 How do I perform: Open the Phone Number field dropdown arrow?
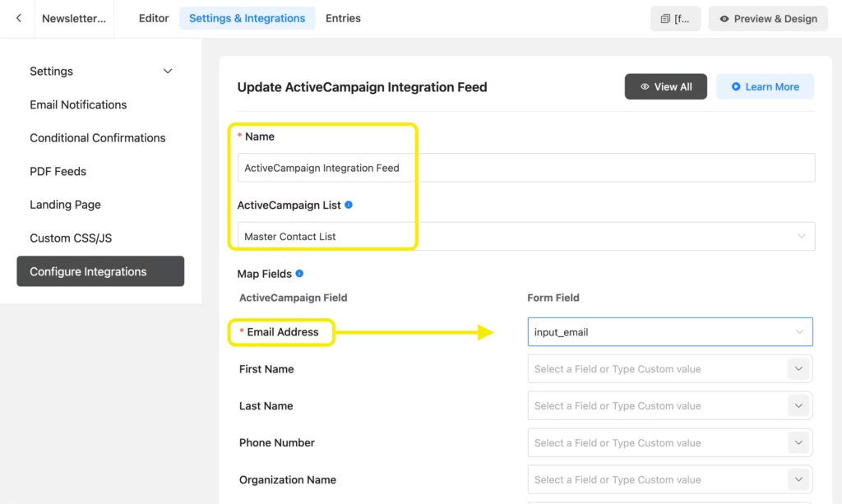[x=798, y=443]
